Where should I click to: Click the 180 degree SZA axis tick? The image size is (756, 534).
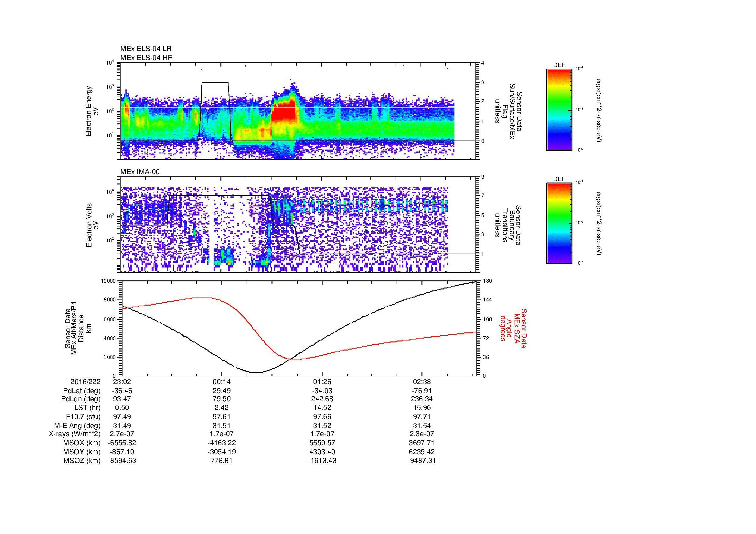487,281
